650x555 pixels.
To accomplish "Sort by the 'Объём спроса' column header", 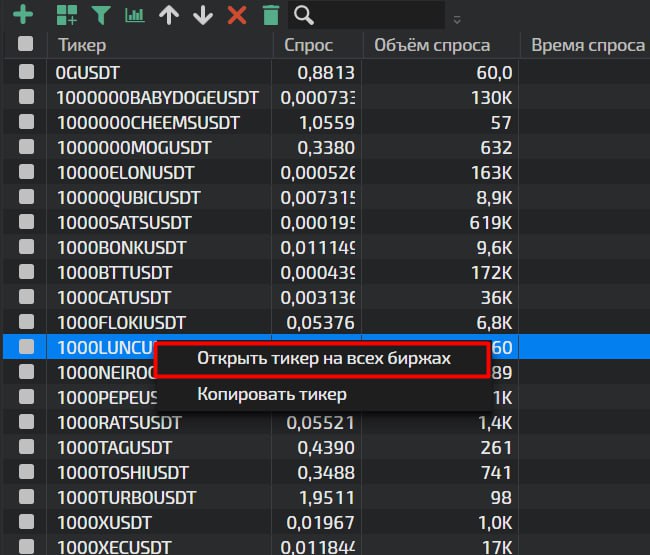I will tap(432, 45).
